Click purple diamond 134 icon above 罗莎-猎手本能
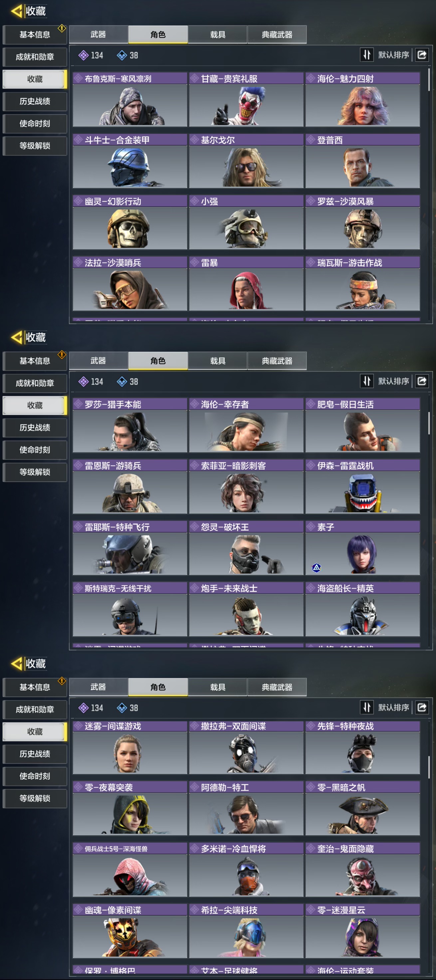The width and height of the screenshot is (436, 980). 84,381
